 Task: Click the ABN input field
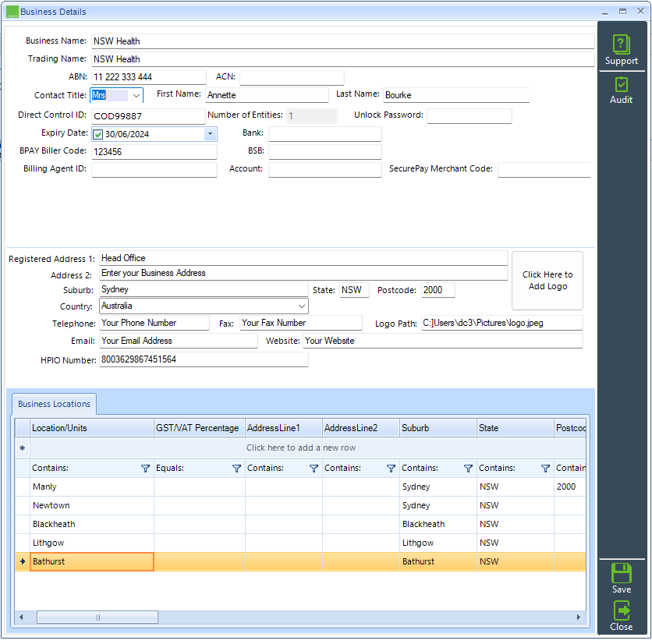148,76
